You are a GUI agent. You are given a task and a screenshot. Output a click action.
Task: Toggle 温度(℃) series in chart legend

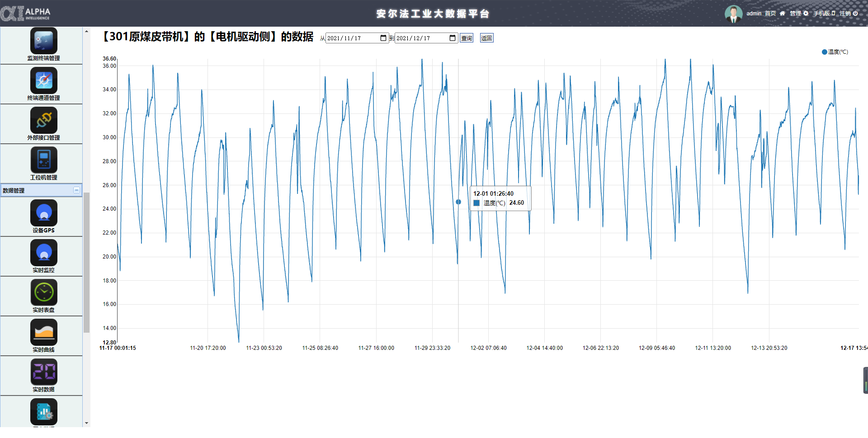pos(835,52)
